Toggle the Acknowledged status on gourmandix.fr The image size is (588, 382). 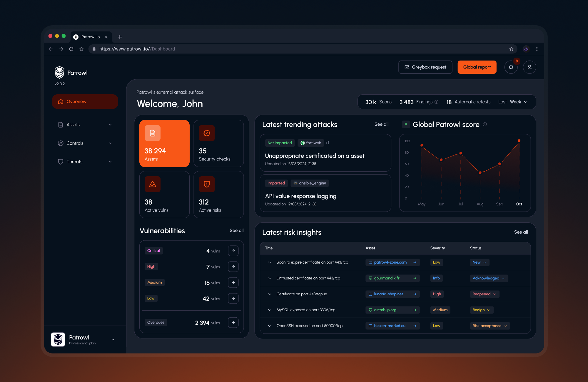pyautogui.click(x=489, y=278)
